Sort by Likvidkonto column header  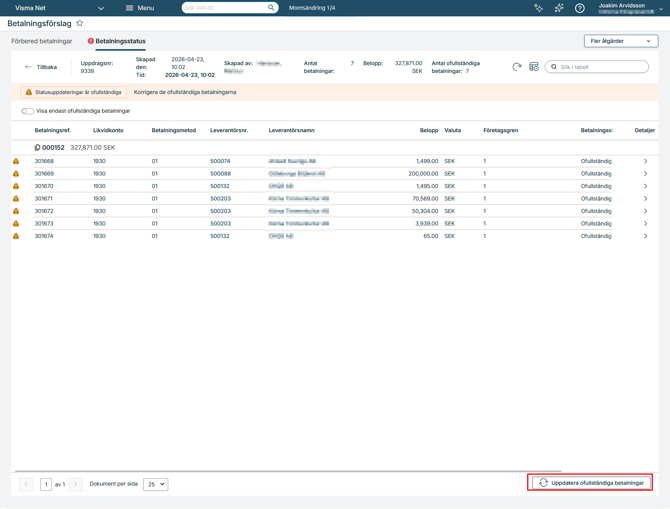(x=108, y=130)
